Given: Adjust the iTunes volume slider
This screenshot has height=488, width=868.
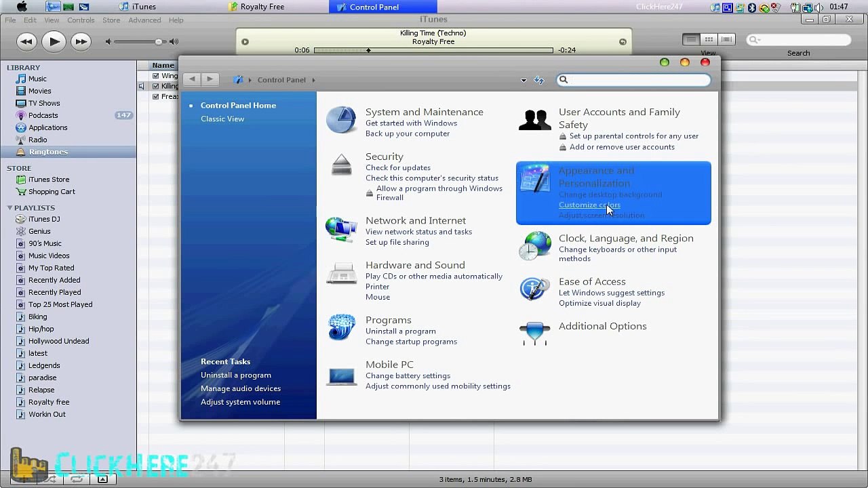Looking at the screenshot, I should (140, 42).
